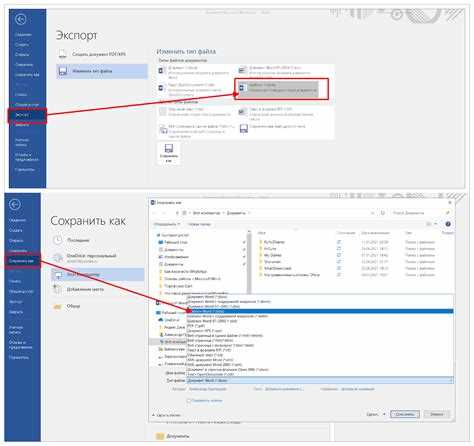
Task: Click the Up arrow in the save dialog
Action: coord(177,213)
